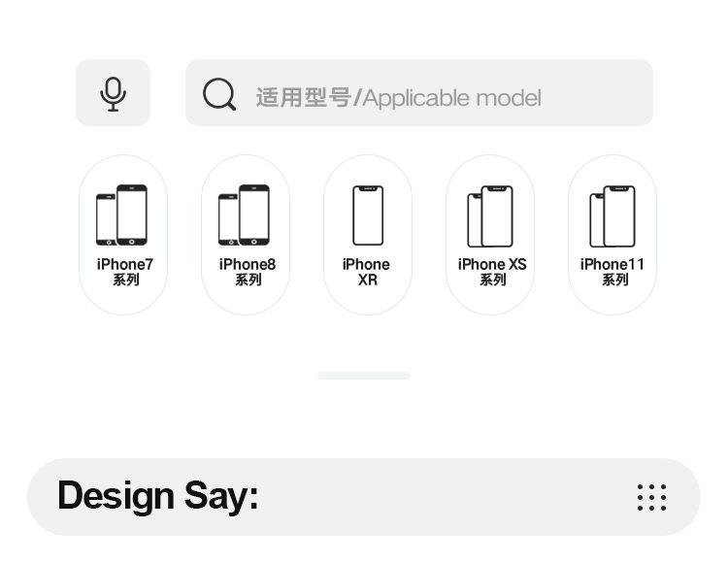
Task: Select the iPhone8 series phone icon
Action: point(245,215)
